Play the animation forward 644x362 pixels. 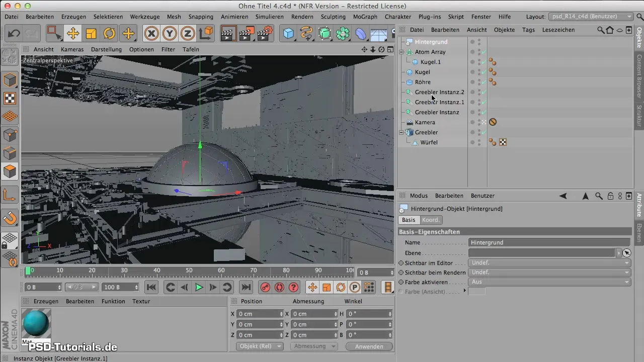(199, 287)
